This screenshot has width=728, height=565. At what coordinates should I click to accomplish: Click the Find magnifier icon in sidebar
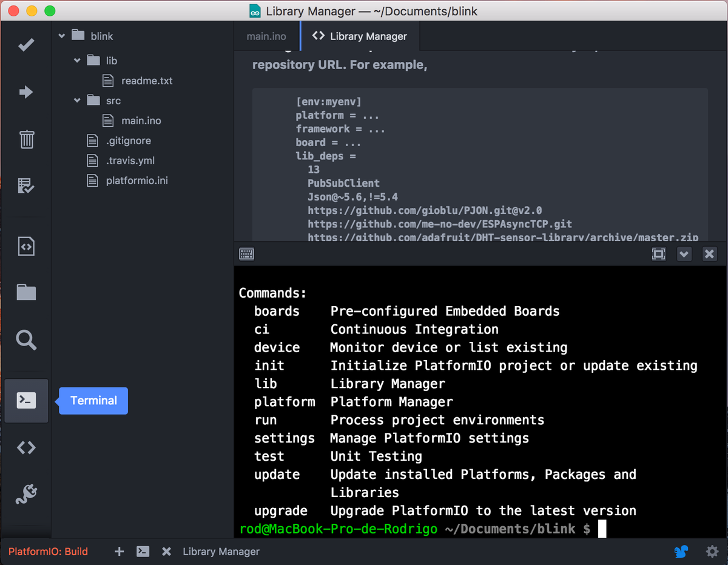(x=26, y=339)
